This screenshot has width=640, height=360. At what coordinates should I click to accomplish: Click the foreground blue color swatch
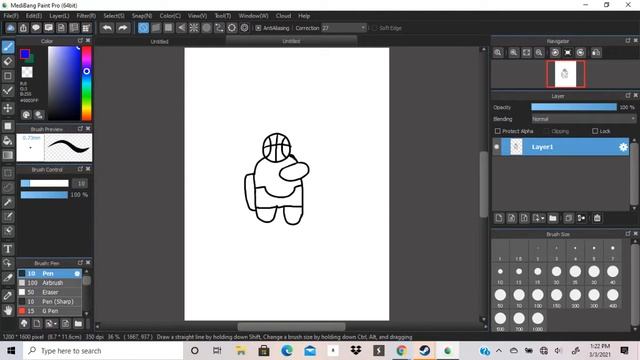click(x=25, y=53)
